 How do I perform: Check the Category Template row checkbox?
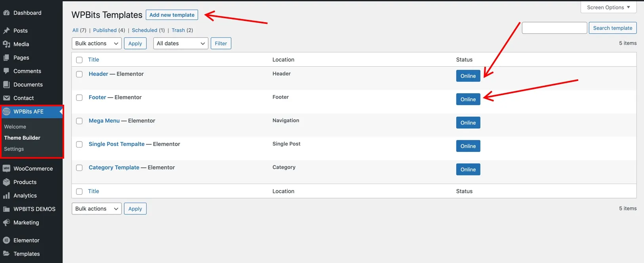click(79, 168)
